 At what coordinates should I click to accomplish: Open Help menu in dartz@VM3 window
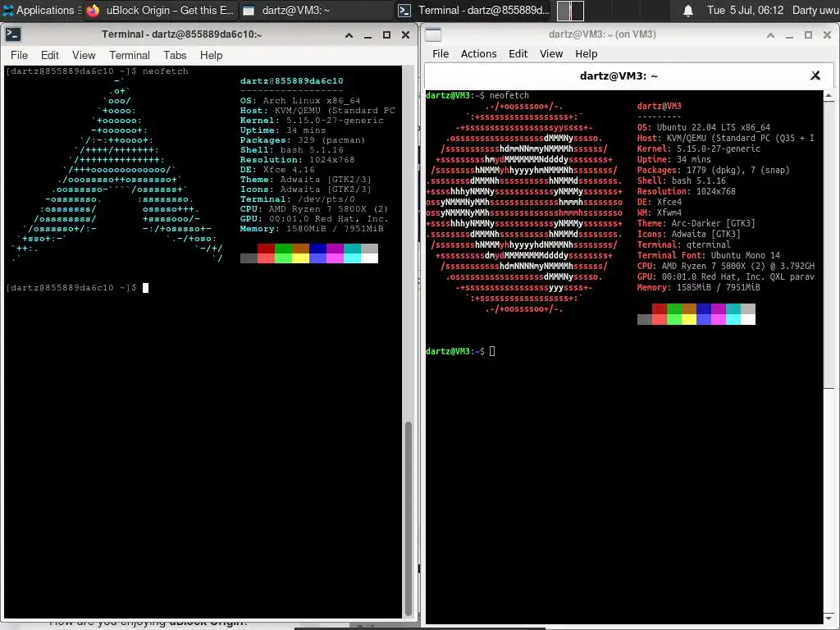pos(586,54)
